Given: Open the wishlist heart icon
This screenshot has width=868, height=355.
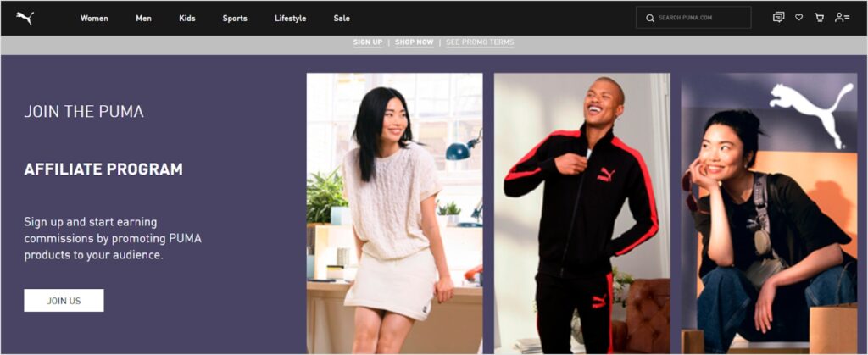Looking at the screenshot, I should pyautogui.click(x=798, y=18).
